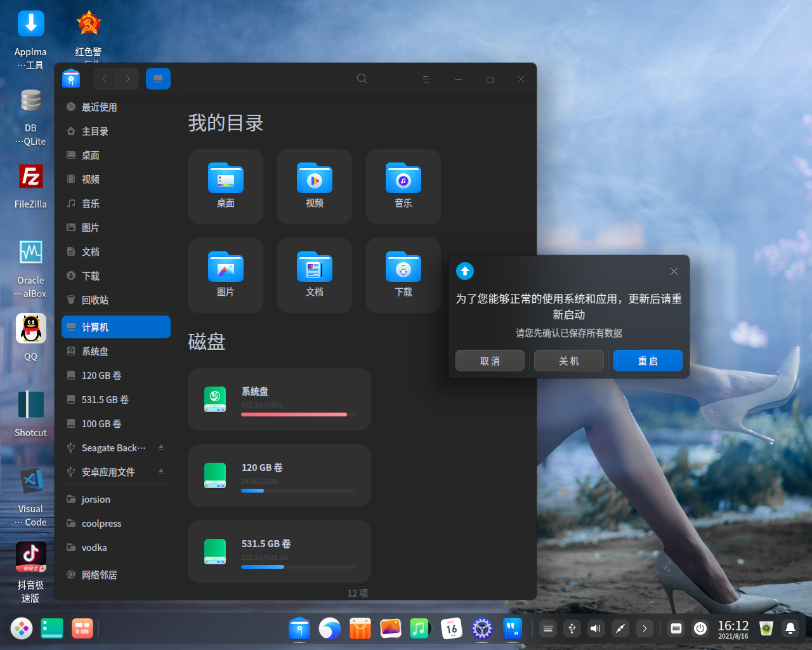Select 网络邻居 in the sidebar
Screen dimensions: 812x650
(x=116, y=575)
